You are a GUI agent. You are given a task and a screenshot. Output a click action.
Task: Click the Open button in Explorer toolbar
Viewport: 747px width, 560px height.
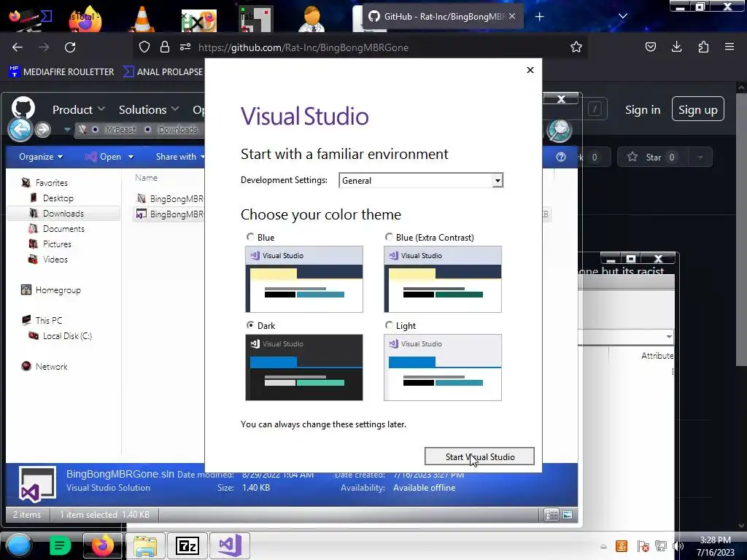click(104, 157)
